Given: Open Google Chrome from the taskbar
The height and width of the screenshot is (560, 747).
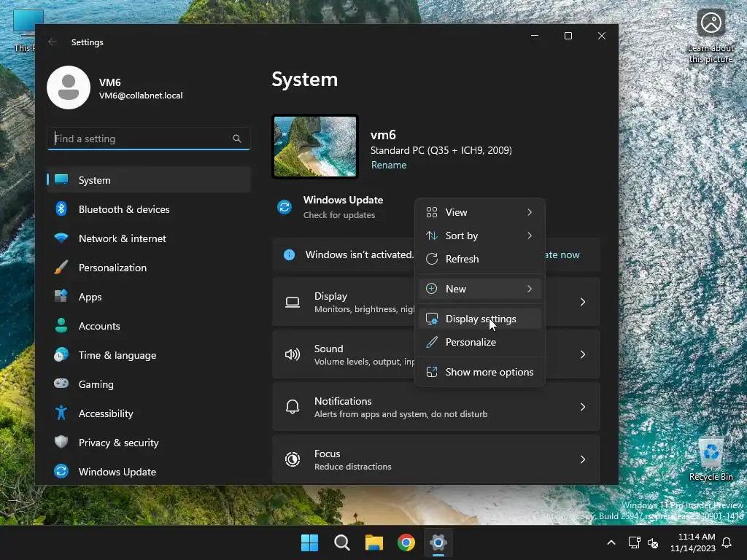Looking at the screenshot, I should tap(406, 542).
